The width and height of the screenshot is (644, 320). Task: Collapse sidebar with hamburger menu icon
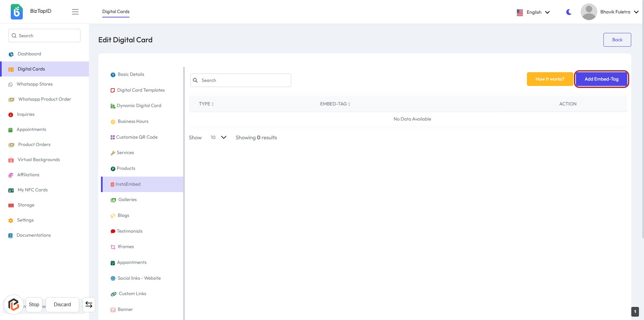tap(75, 12)
